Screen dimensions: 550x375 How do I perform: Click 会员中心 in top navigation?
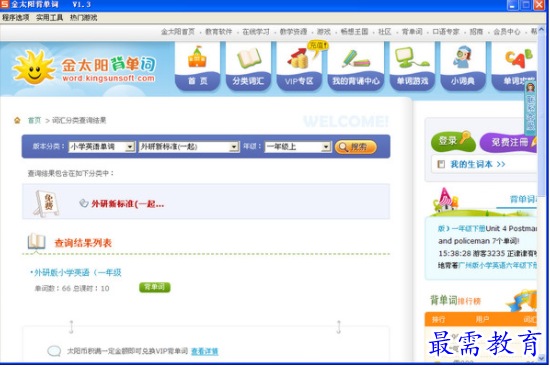(x=507, y=32)
